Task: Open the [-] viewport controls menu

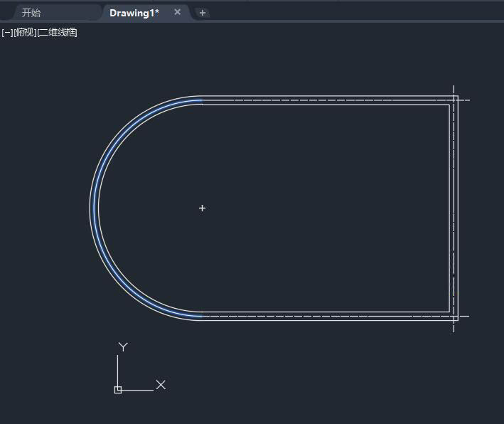Action: point(7,33)
